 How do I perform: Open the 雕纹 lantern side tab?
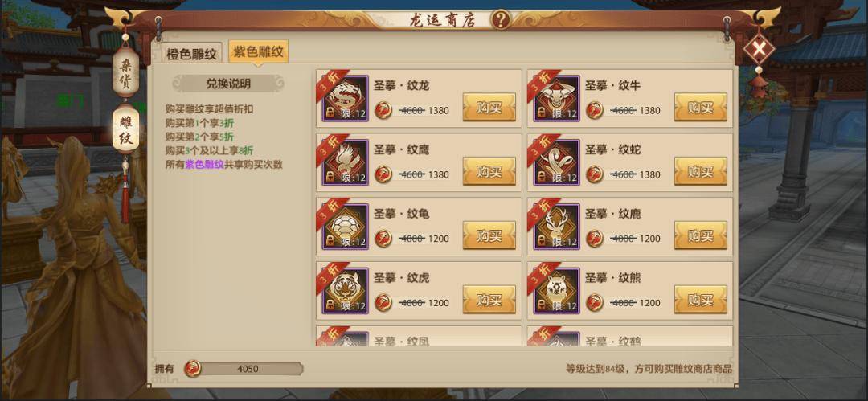(125, 129)
